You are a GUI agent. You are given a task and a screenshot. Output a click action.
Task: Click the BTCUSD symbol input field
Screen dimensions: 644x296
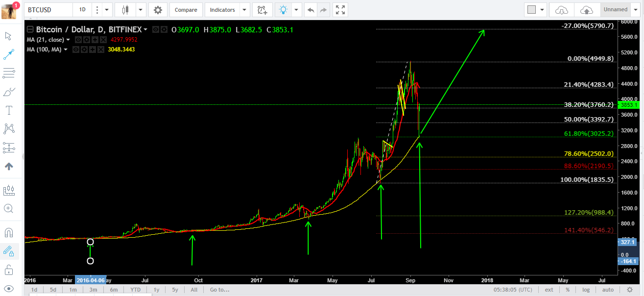48,9
